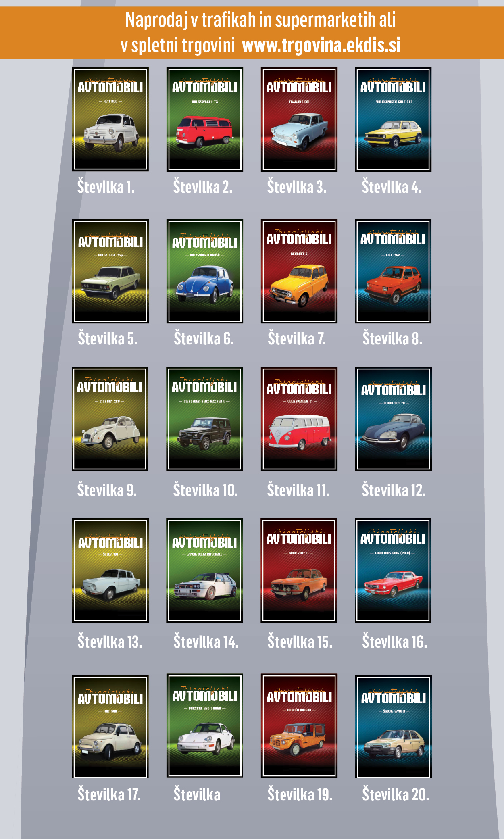Viewport: 504px width, 840px height.
Task: Select the Lancia Delta Integrale cover
Action: (204, 571)
